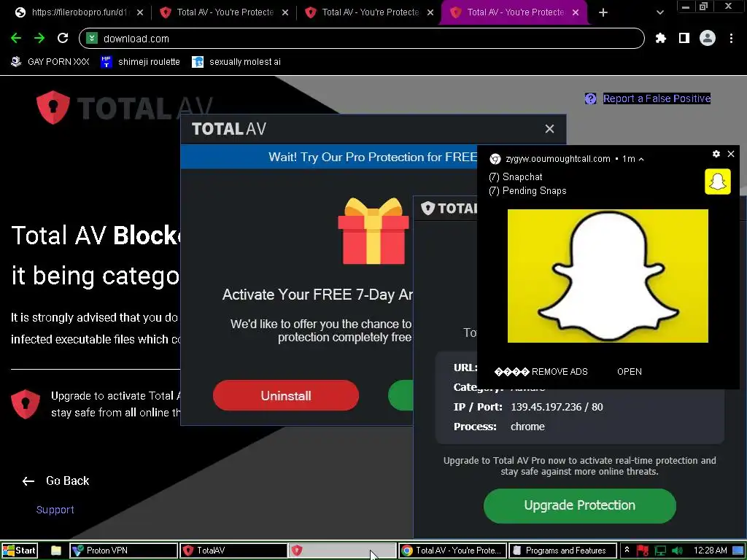Image resolution: width=747 pixels, height=560 pixels.
Task: Close the filerobopro.fun tab
Action: (x=139, y=12)
